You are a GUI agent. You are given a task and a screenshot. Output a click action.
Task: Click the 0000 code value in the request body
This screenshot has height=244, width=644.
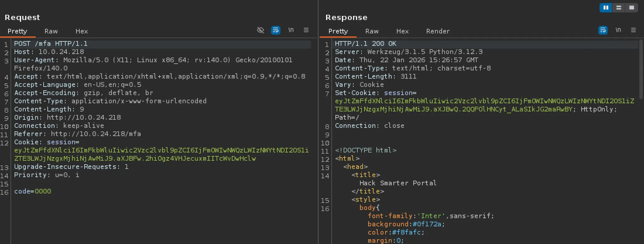click(43, 191)
